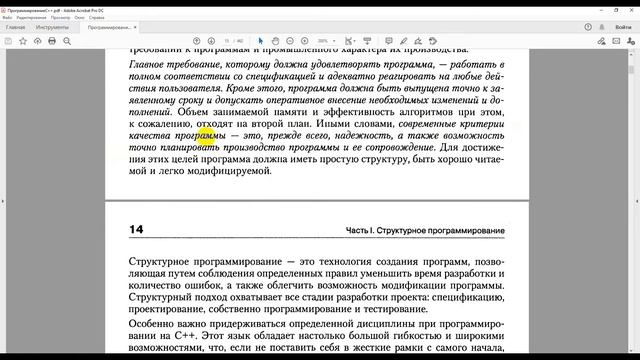
Task: Zoom out using the minus circle icon
Action: [x=290, y=41]
